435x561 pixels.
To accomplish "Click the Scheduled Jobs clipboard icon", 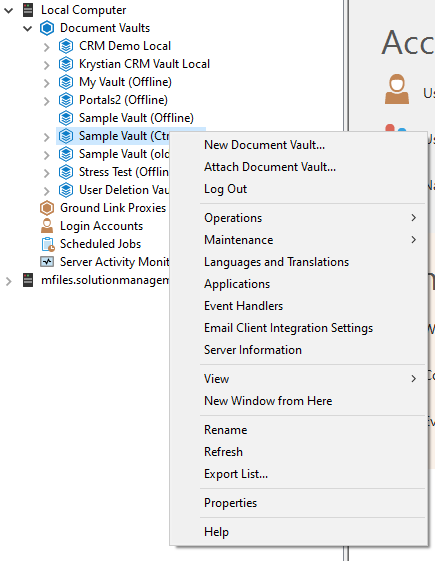I will click(48, 244).
